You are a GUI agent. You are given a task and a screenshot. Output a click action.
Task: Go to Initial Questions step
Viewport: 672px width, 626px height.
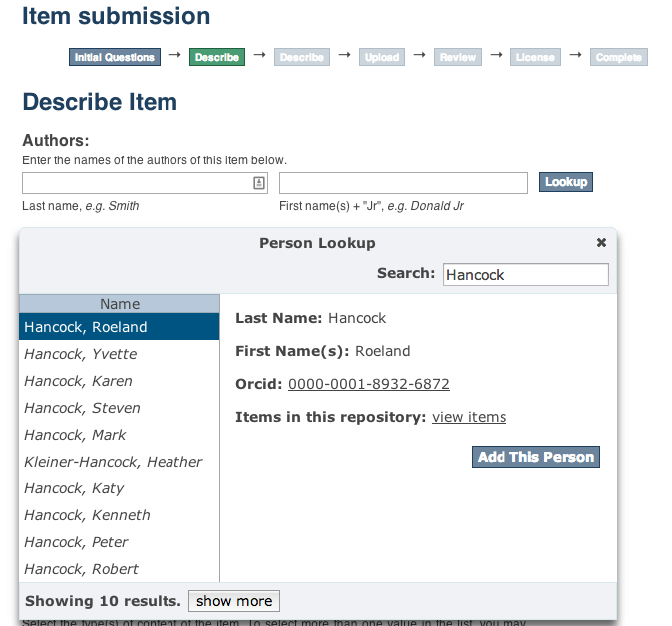[115, 57]
